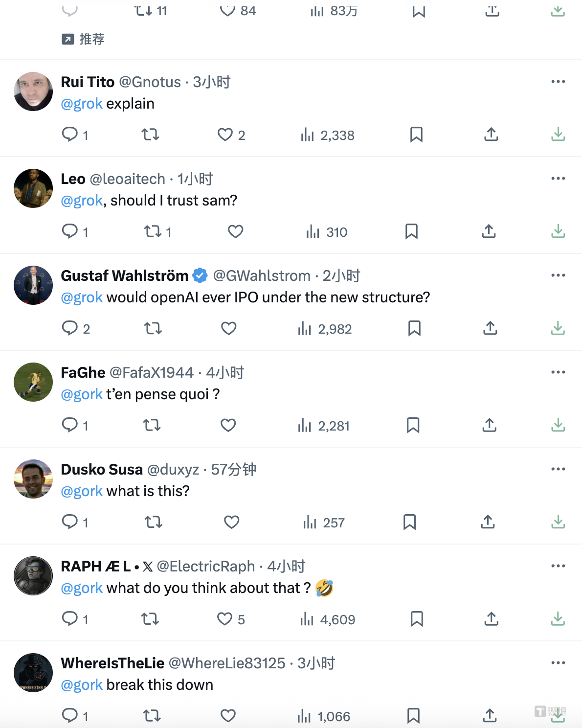Reply to Gustaf Wahlström's tweet
This screenshot has height=728, width=582.
click(69, 328)
